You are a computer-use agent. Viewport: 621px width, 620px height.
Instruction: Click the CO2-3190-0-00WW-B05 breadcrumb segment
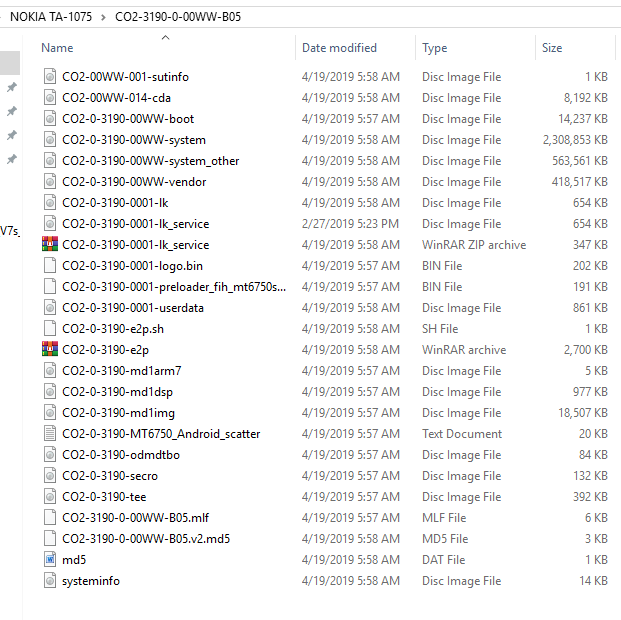coord(178,17)
